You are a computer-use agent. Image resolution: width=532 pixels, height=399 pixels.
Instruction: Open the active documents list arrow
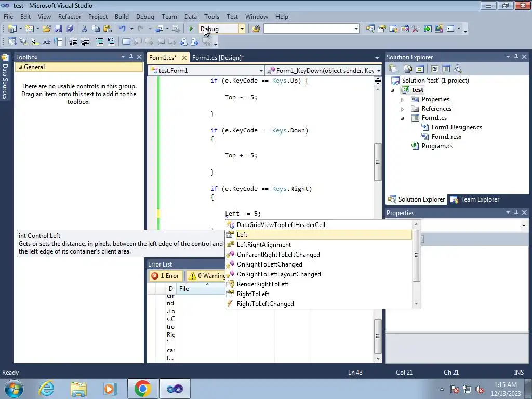pyautogui.click(x=377, y=58)
